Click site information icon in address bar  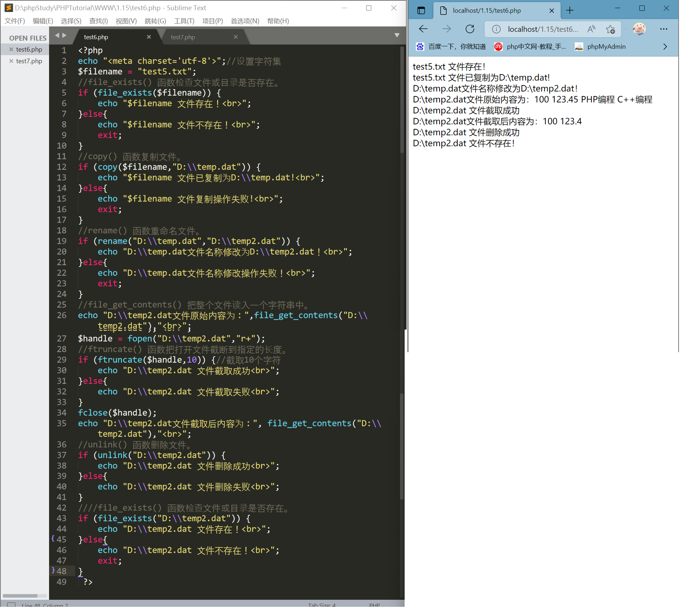point(496,29)
